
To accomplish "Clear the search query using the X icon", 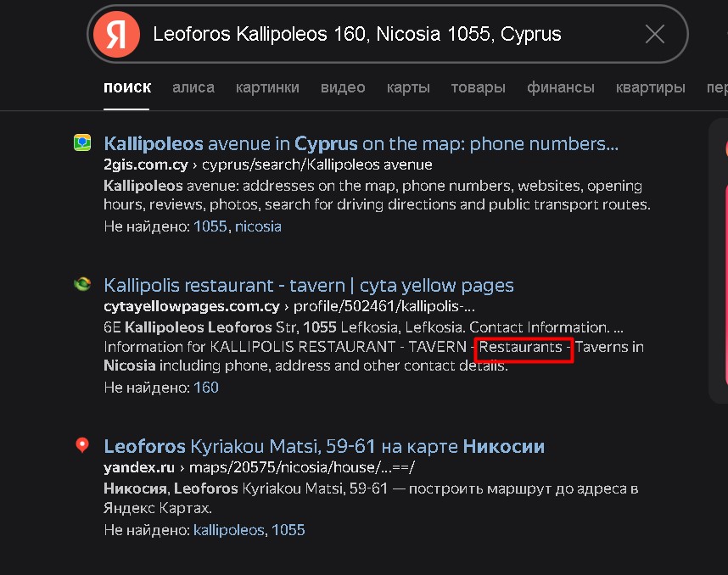I will tap(654, 34).
